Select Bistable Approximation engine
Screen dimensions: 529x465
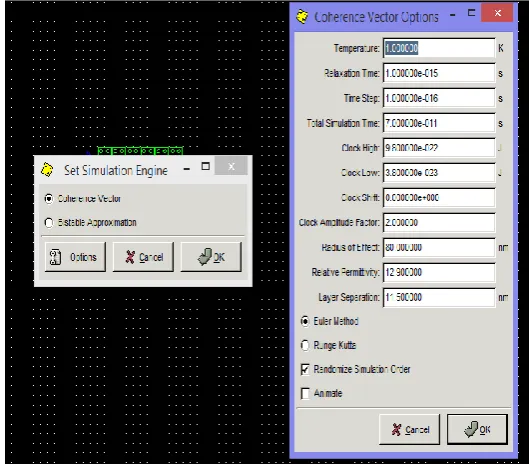pyautogui.click(x=49, y=223)
